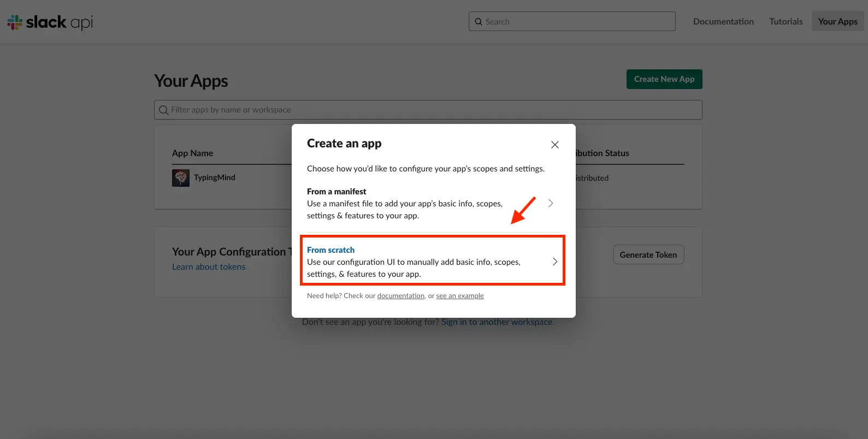Image resolution: width=868 pixels, height=439 pixels.
Task: Click the App Name column header
Action: (x=193, y=153)
